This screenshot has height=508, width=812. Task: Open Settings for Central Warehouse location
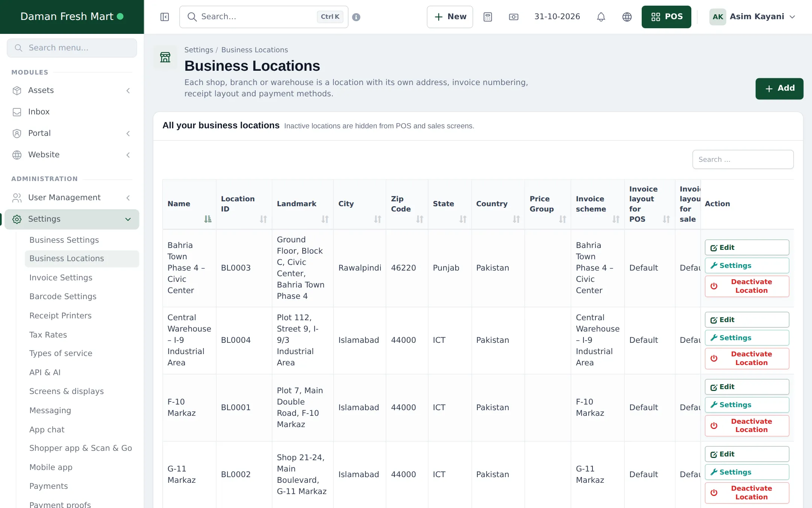[x=747, y=338]
